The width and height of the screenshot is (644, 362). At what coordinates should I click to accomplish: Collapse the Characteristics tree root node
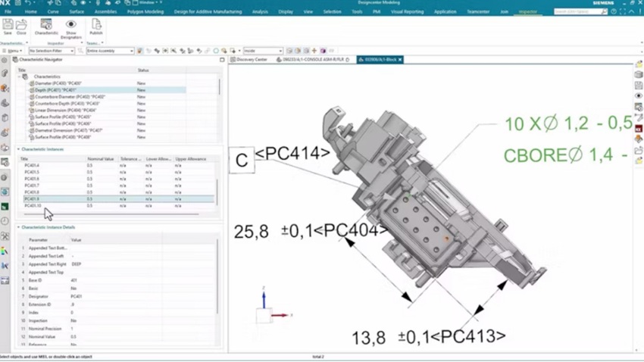pos(18,76)
